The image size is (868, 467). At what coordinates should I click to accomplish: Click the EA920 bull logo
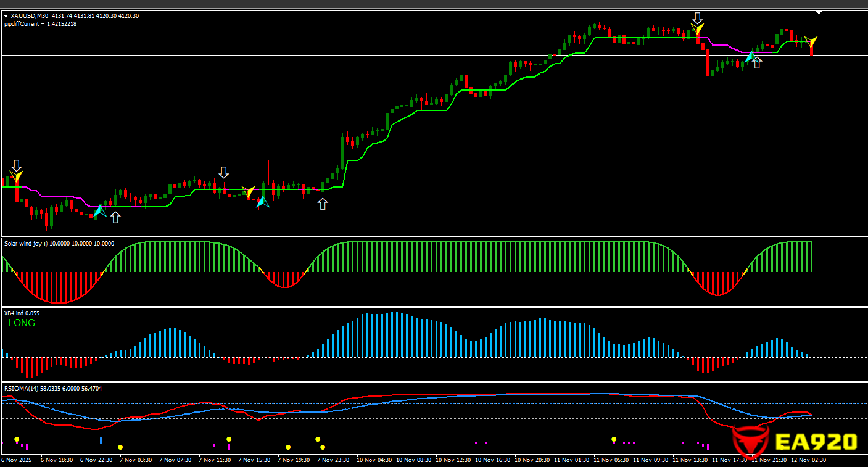coord(750,441)
